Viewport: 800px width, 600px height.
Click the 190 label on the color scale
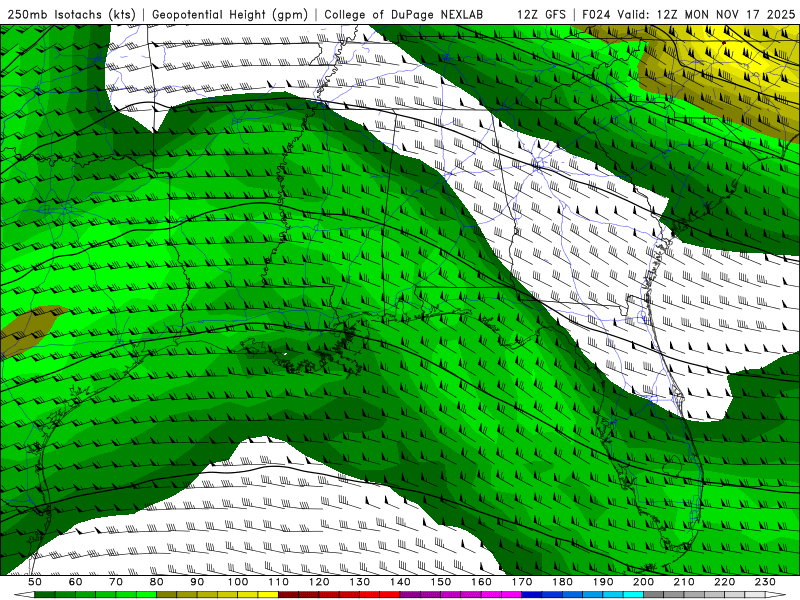click(603, 582)
